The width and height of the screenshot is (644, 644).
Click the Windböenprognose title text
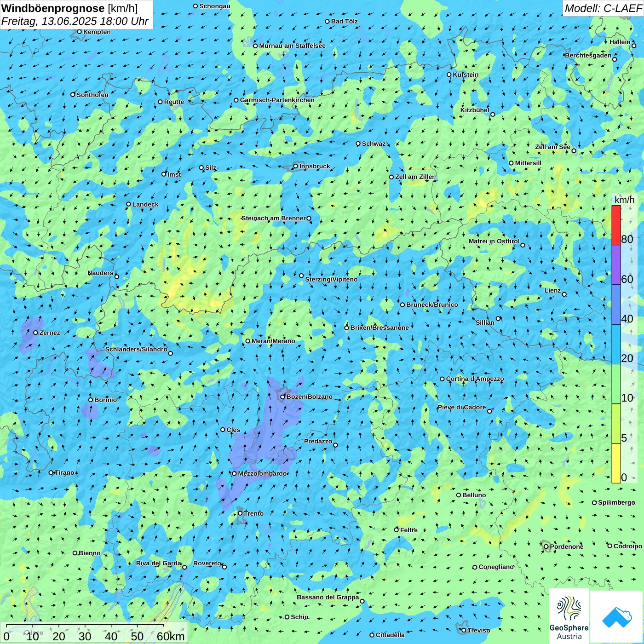53,8
